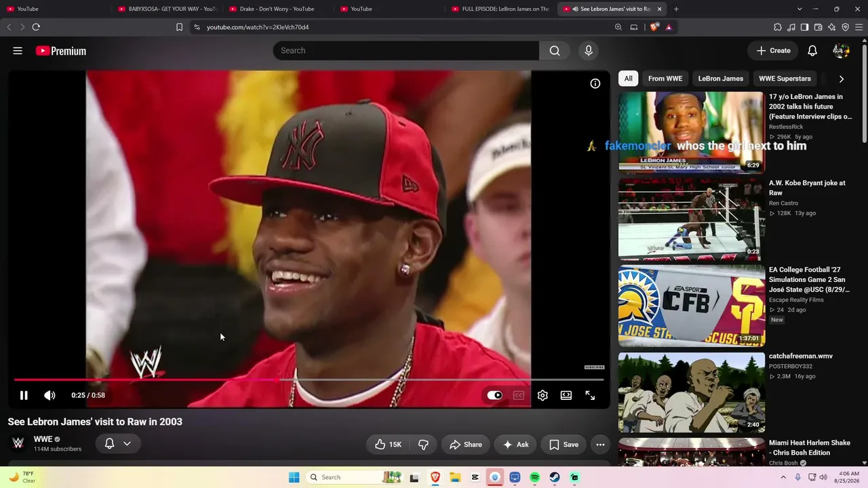
Task: Click the Create button
Action: click(773, 51)
